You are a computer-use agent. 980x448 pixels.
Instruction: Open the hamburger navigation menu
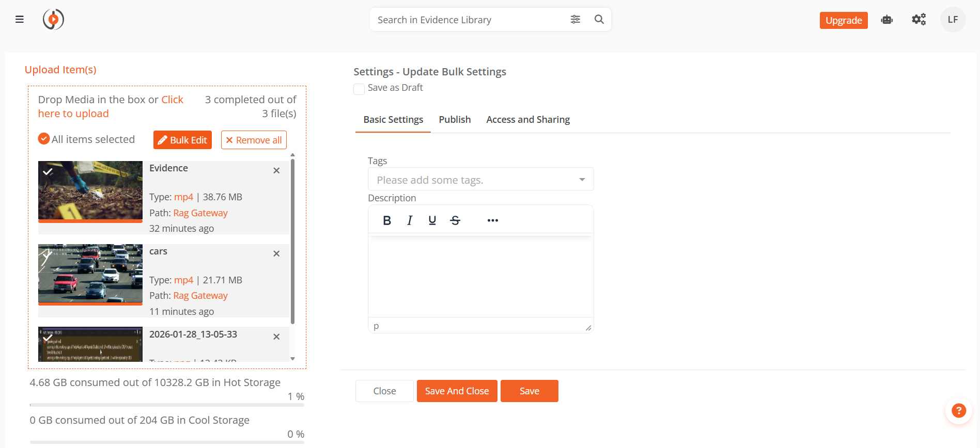click(x=20, y=20)
